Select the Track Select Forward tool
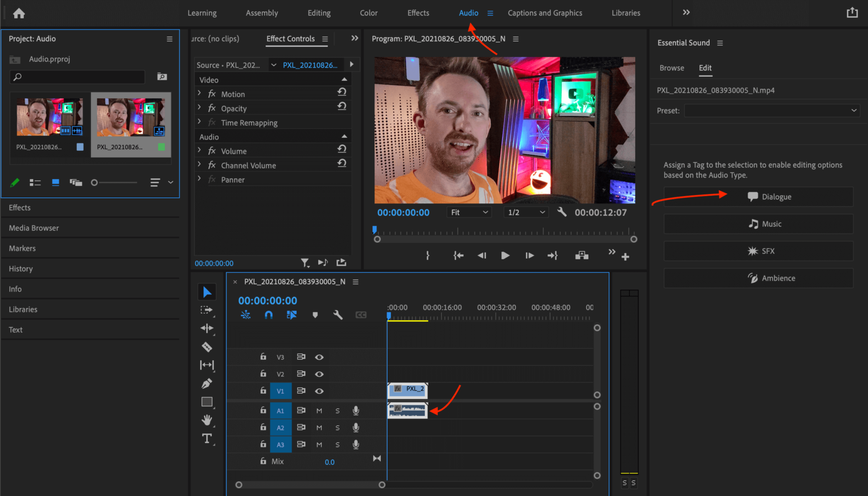 [207, 310]
